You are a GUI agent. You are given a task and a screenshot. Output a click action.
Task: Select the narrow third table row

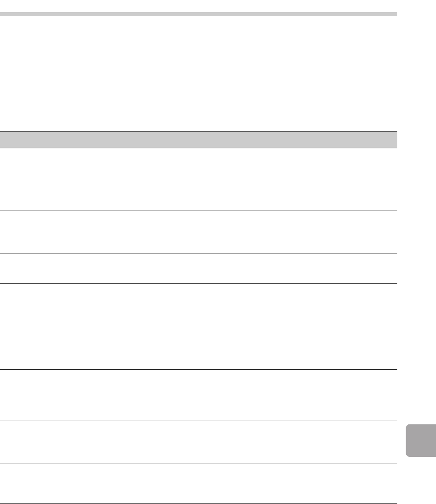tap(198, 269)
